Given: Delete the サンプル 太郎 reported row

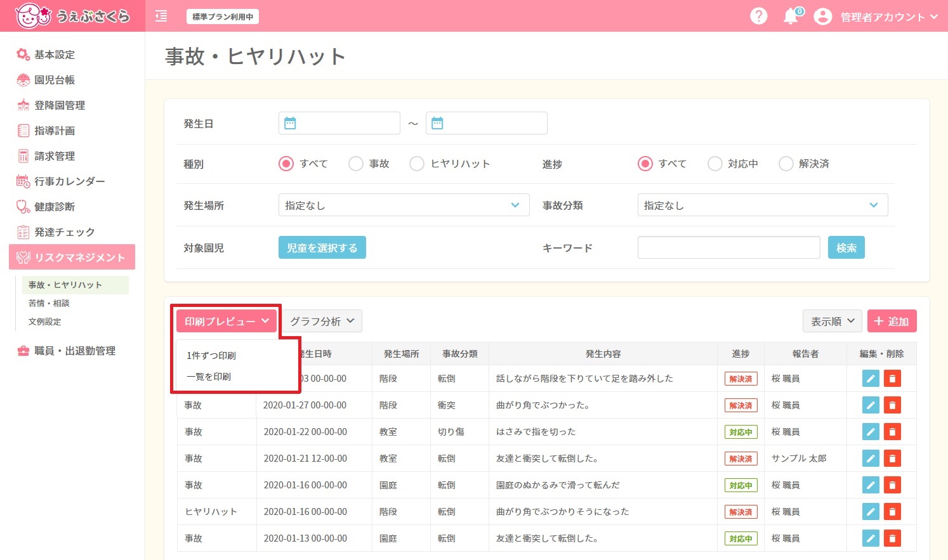Looking at the screenshot, I should pyautogui.click(x=892, y=459).
